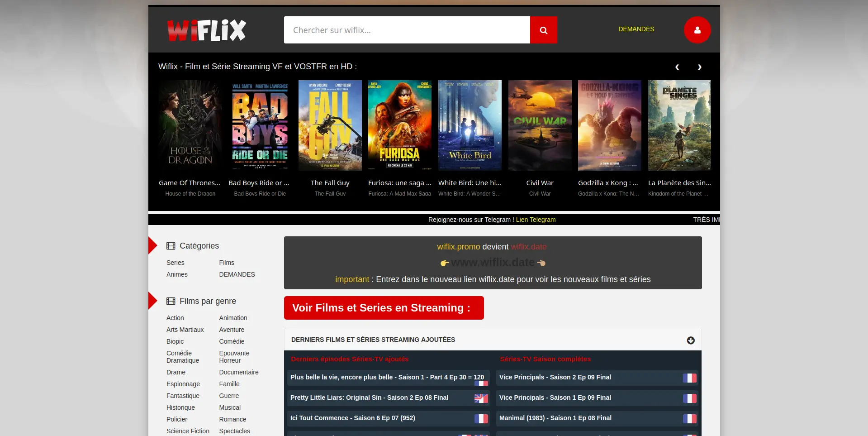Click the Game Of Thrones... title text
Viewport: 868px width, 436px height.
pyautogui.click(x=190, y=183)
